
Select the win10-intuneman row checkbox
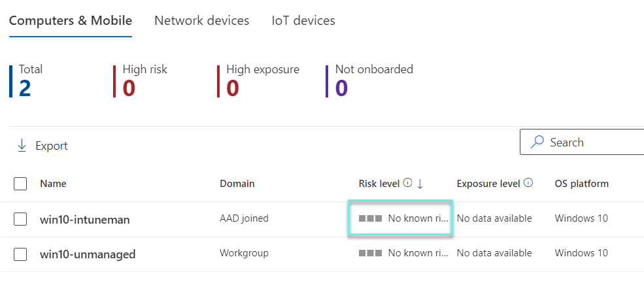(x=20, y=219)
